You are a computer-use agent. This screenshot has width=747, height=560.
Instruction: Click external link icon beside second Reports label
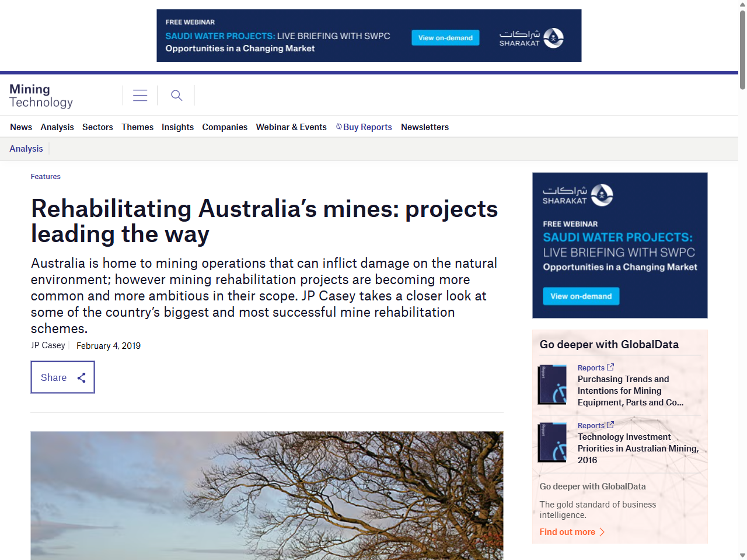click(x=610, y=425)
